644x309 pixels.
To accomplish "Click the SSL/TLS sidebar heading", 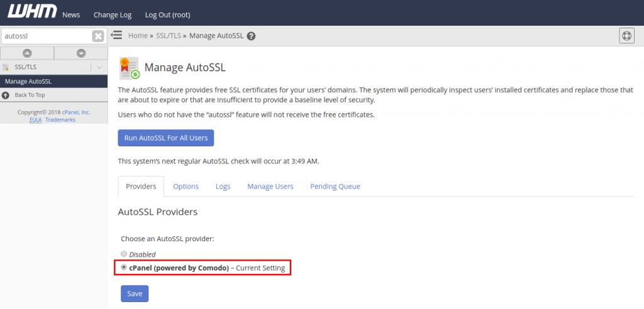I will point(25,67).
